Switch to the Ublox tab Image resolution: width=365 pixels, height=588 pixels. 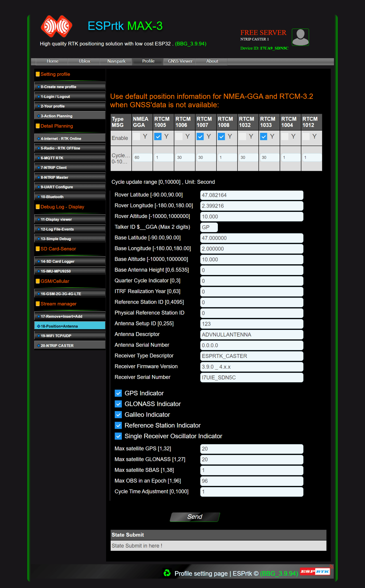[84, 61]
